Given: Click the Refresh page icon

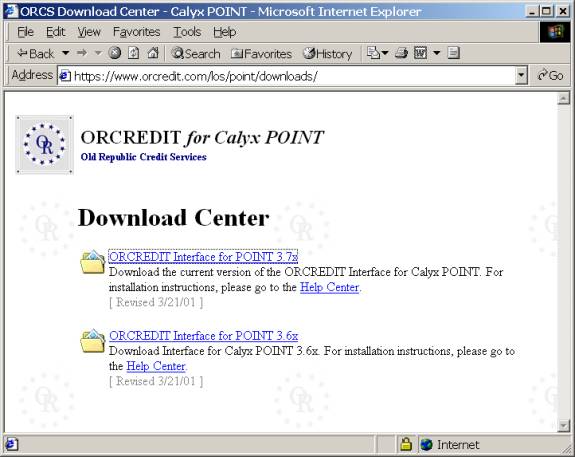Looking at the screenshot, I should tap(133, 53).
